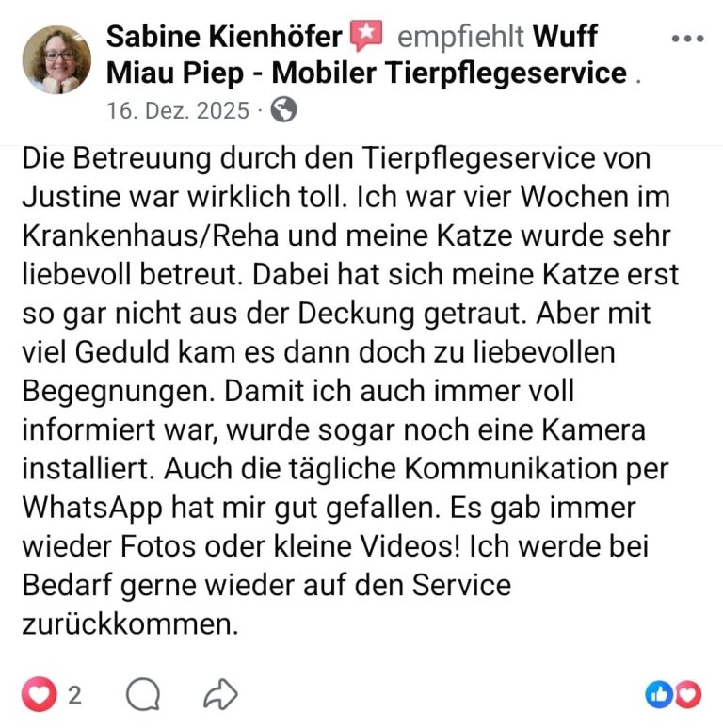Click the word Krankenhaus/Reha in the review
Screen dimensions: 723x728
151,236
